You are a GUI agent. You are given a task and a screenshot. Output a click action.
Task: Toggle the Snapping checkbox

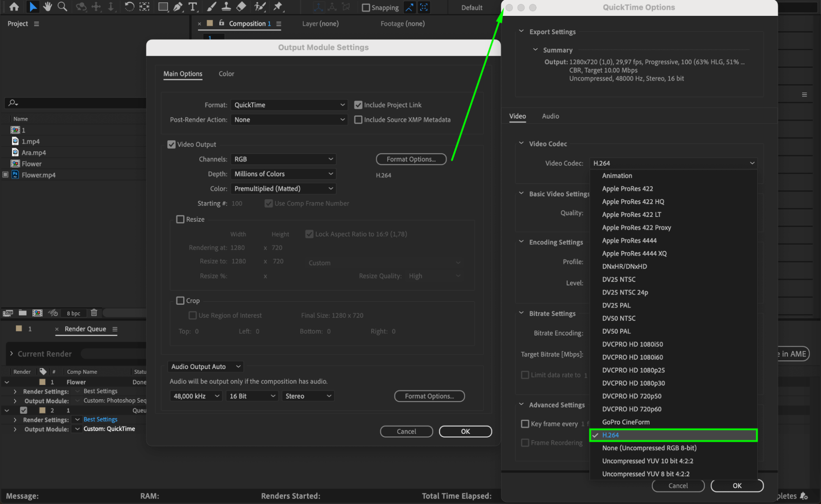pyautogui.click(x=366, y=7)
